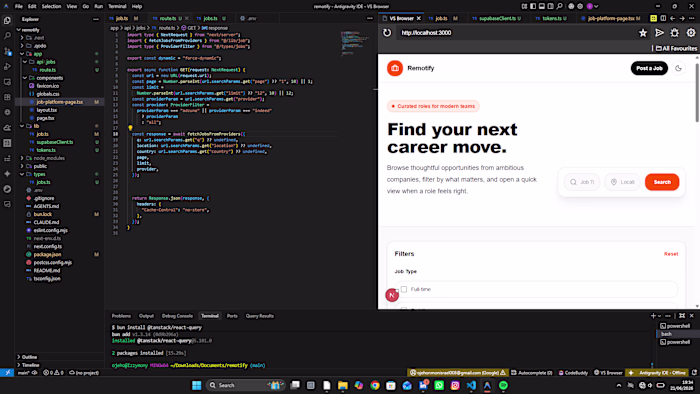Click the yellow grid icon in editor tabs

pos(653,18)
